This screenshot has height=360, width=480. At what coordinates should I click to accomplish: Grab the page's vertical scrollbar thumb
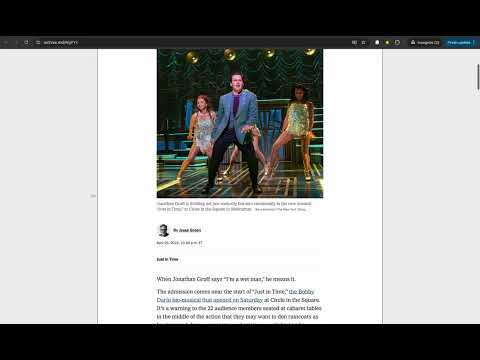pos(478,76)
